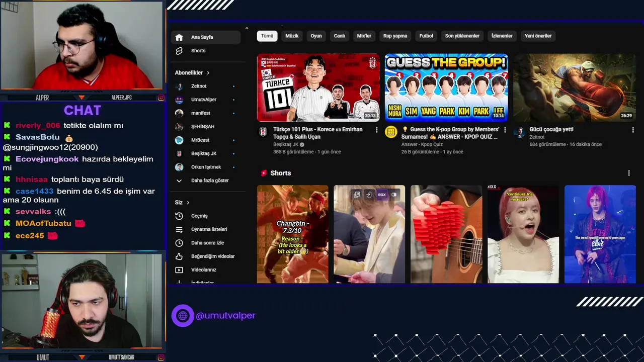
Task: Open the Zeitnot channel avatar in subscriptions
Action: (x=179, y=86)
